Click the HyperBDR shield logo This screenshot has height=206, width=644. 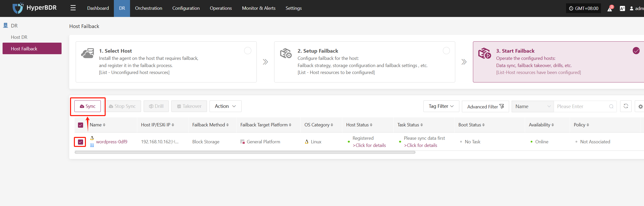coord(18,8)
